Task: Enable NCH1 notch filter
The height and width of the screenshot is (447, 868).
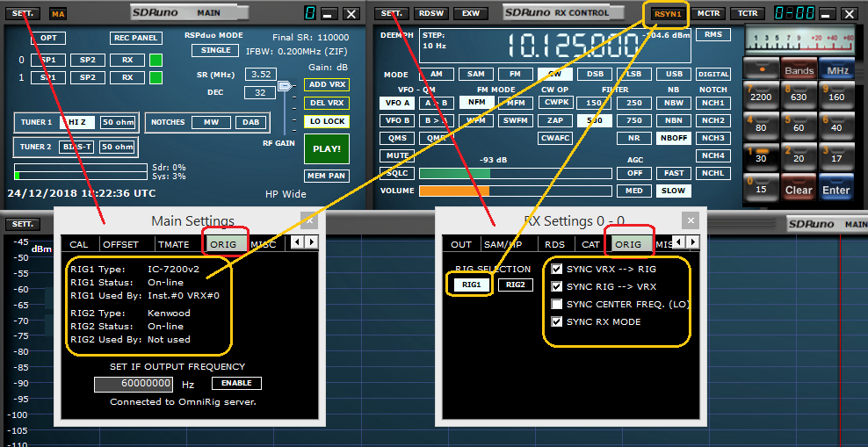Action: click(x=713, y=103)
